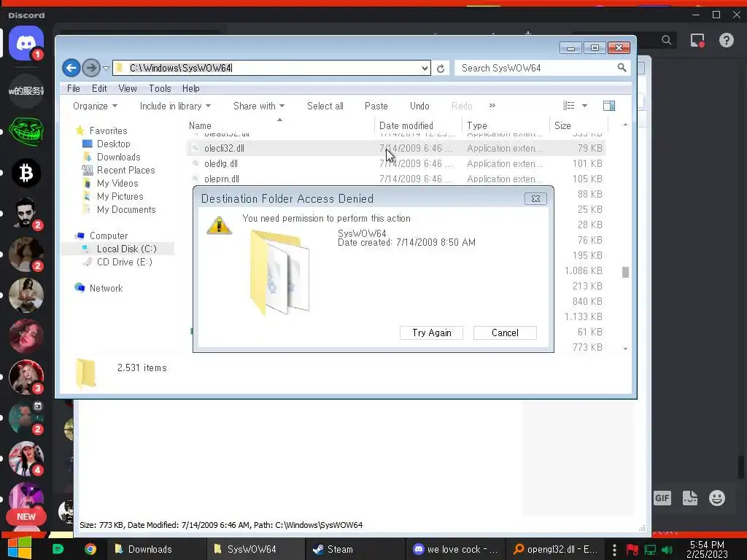747x560 pixels.
Task: Click the Discord search magnifier icon
Action: 667,41
